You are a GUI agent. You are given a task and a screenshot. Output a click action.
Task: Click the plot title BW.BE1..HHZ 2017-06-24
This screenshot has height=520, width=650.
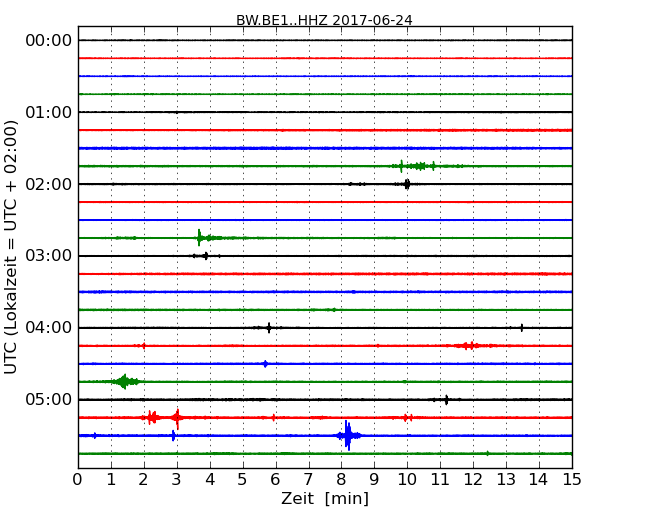click(x=324, y=20)
